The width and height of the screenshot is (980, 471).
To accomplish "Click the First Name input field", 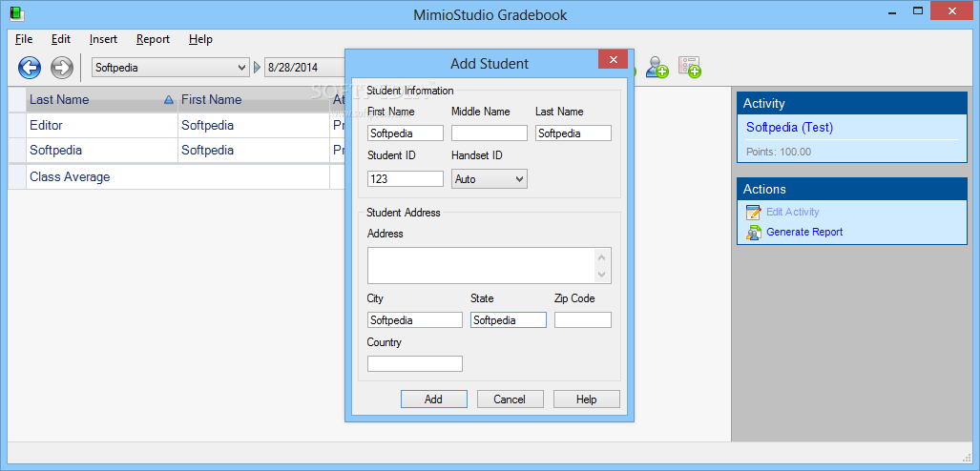I will (x=406, y=133).
